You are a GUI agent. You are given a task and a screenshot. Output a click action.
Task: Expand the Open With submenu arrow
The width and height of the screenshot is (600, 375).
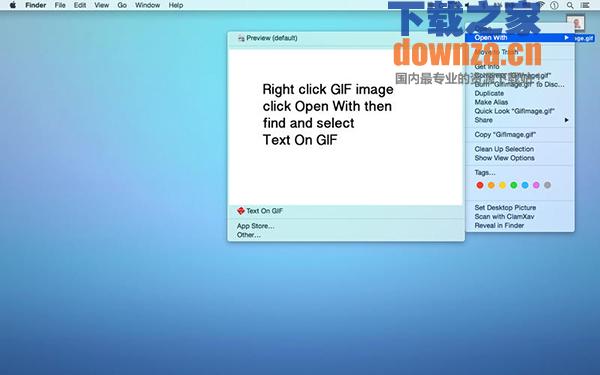coord(566,38)
